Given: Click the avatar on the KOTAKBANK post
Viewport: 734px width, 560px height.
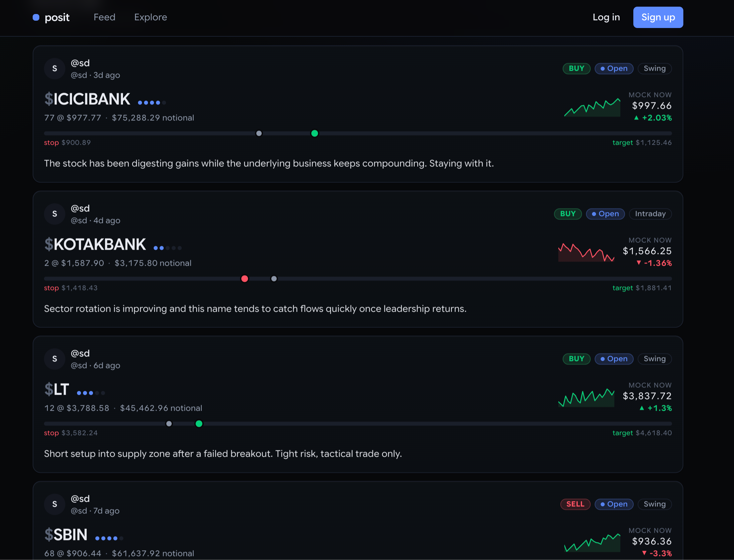Looking at the screenshot, I should 55,214.
